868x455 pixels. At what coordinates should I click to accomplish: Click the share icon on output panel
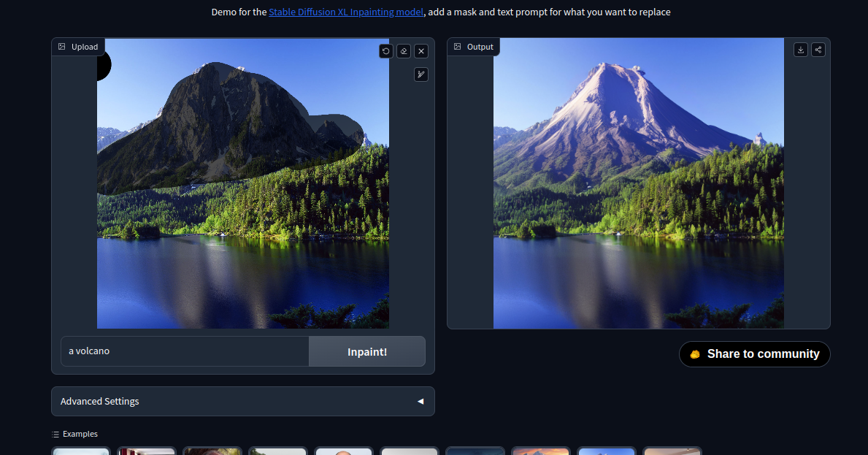[818, 50]
